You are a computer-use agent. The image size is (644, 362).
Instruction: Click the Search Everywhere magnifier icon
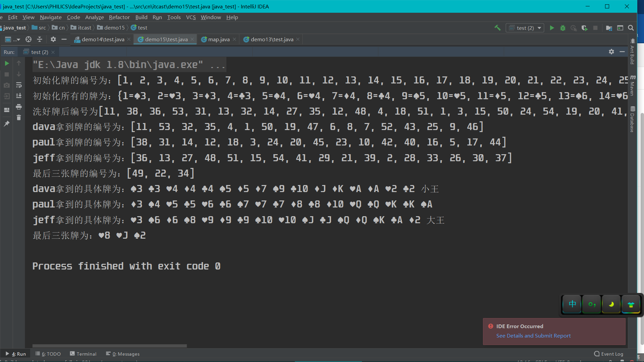[x=631, y=28]
